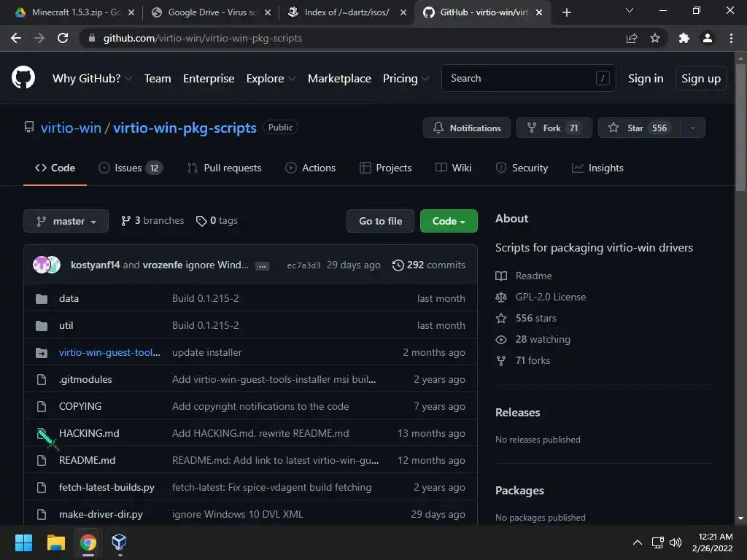
Task: Open the green Code dropdown button
Action: coord(449,221)
